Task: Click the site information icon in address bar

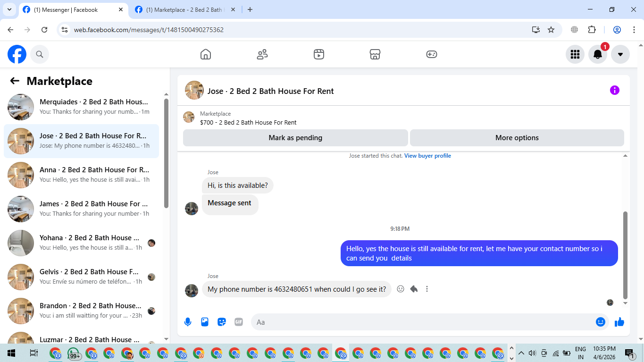Action: click(x=65, y=30)
